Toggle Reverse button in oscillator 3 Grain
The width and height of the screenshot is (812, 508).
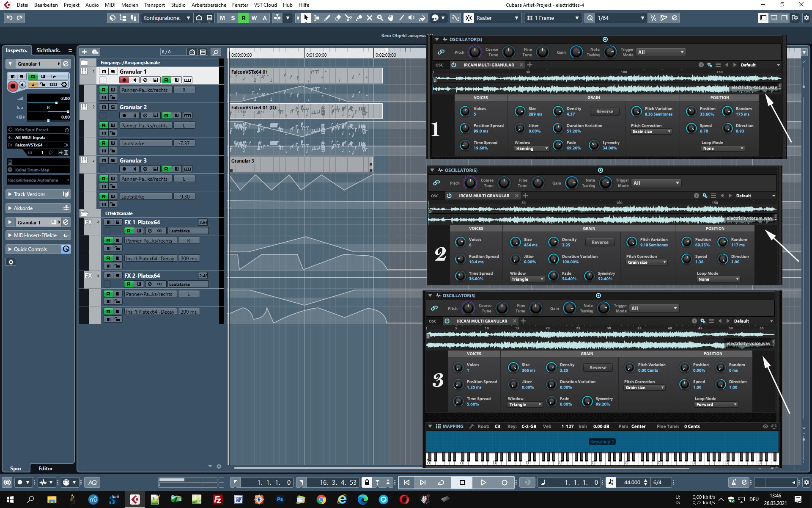[598, 367]
